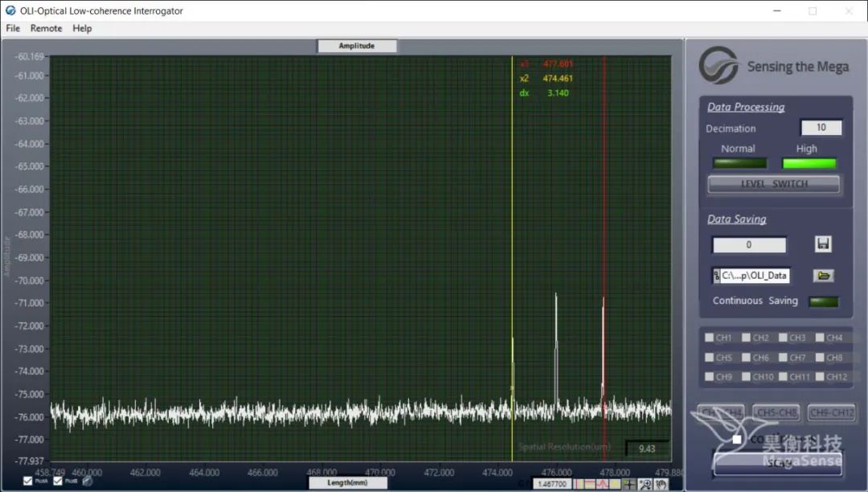868x492 pixels.
Task: Enable the CH7 channel checkbox
Action: (784, 358)
